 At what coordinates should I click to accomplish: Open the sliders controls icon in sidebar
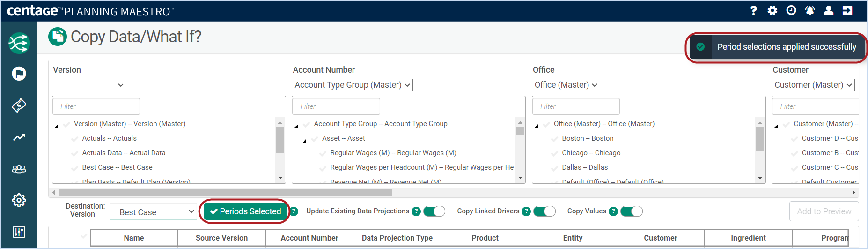[19, 232]
